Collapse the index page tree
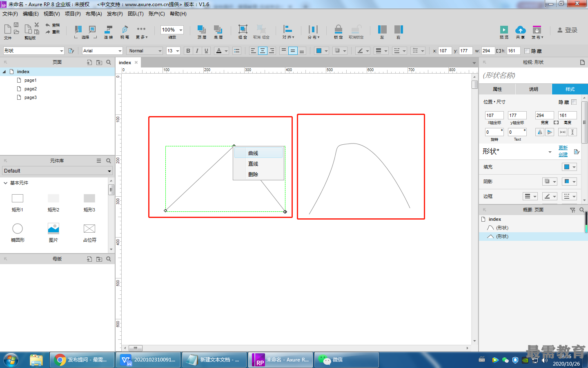 [4, 72]
